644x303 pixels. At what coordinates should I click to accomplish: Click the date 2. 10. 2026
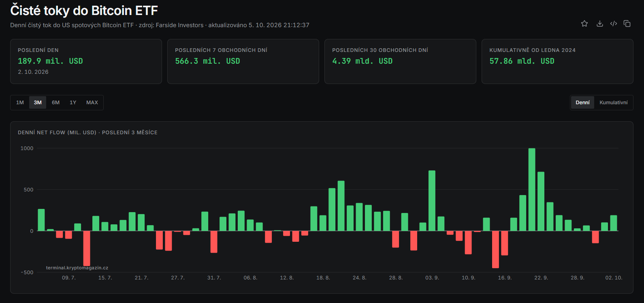click(x=33, y=72)
